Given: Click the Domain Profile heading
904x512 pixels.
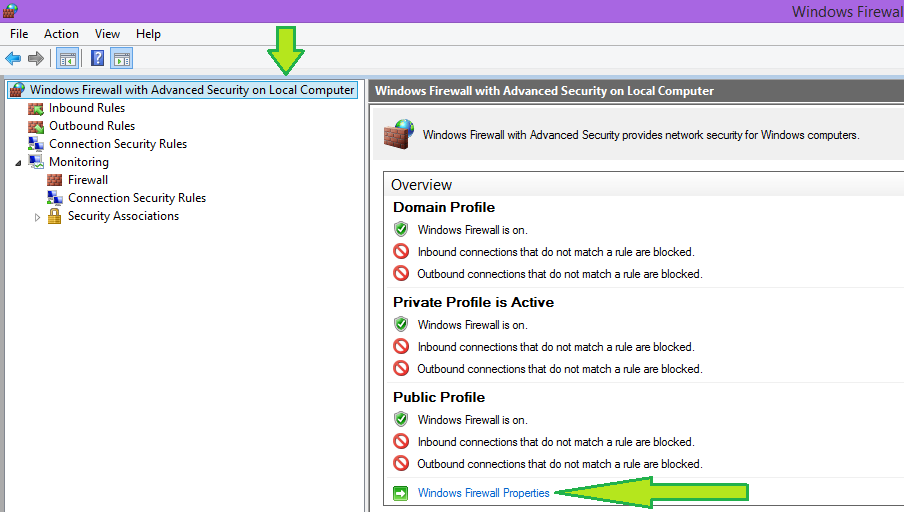Looking at the screenshot, I should 444,207.
